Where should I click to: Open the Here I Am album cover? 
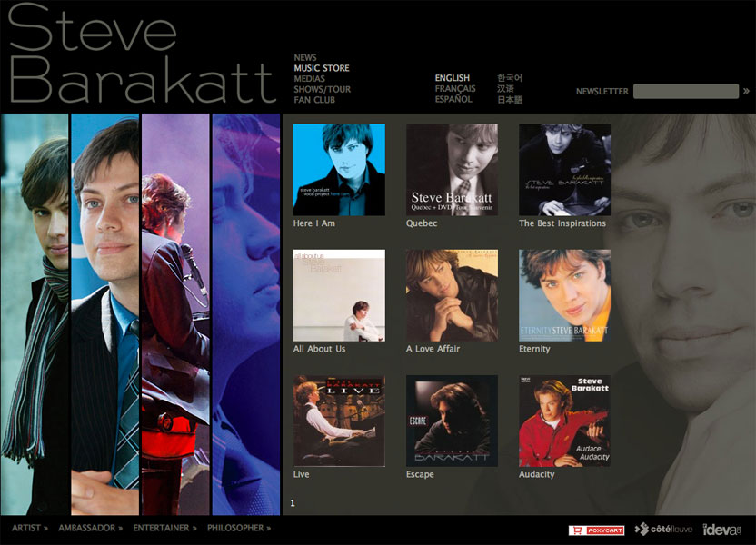tap(339, 169)
